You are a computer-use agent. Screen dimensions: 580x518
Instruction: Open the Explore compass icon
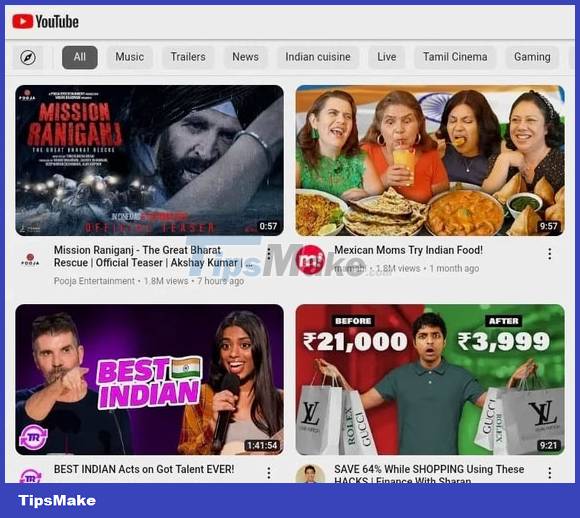(x=28, y=57)
